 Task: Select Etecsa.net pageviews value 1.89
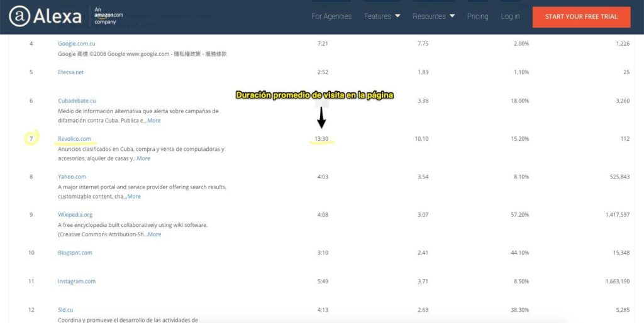coord(423,72)
